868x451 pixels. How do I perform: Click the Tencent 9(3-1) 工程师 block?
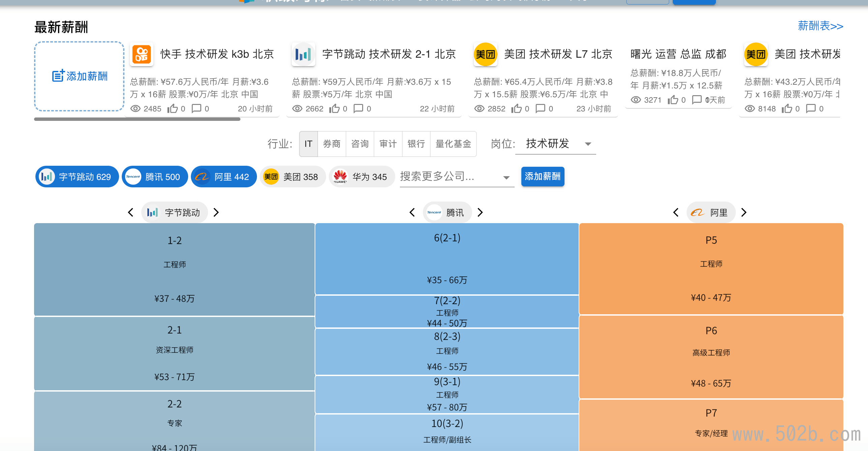(x=447, y=394)
